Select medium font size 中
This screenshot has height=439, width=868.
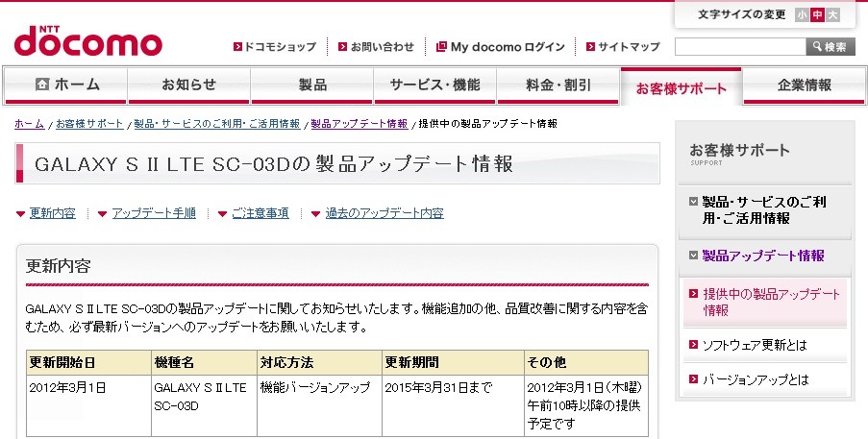coord(817,15)
